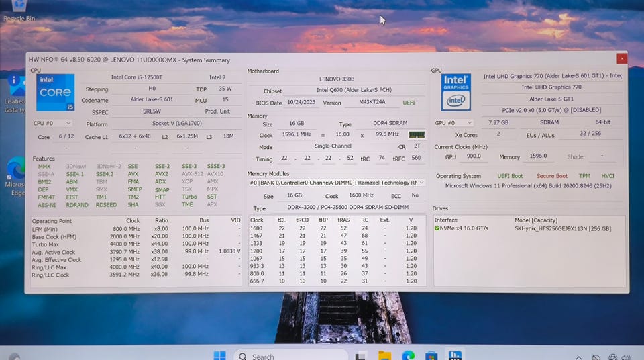The width and height of the screenshot is (644, 360).
Task: Expand the CPU #0 selector dropdown
Action: [52, 123]
